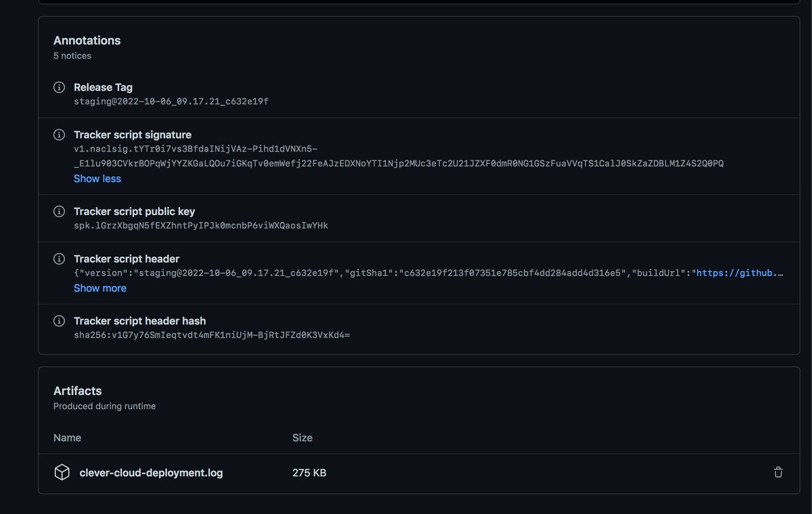This screenshot has width=812, height=514.
Task: Download clever-cloud-deployment.log artifact
Action: 151,473
